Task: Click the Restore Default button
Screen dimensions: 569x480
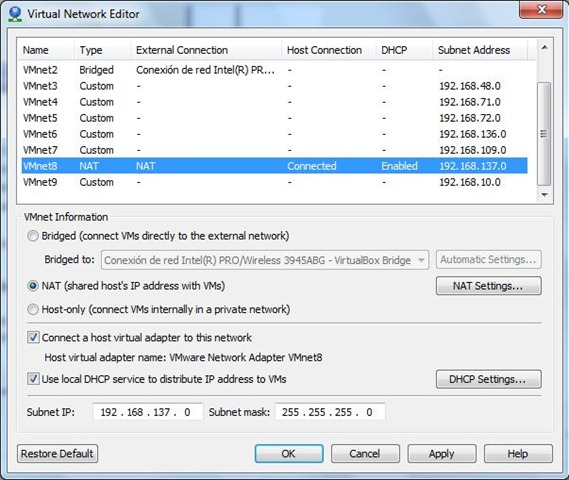Action: coord(57,454)
